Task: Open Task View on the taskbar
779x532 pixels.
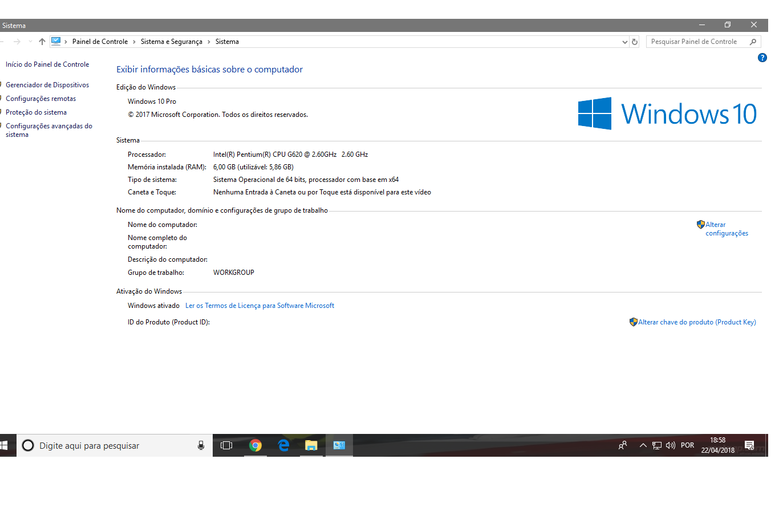Action: click(x=226, y=445)
